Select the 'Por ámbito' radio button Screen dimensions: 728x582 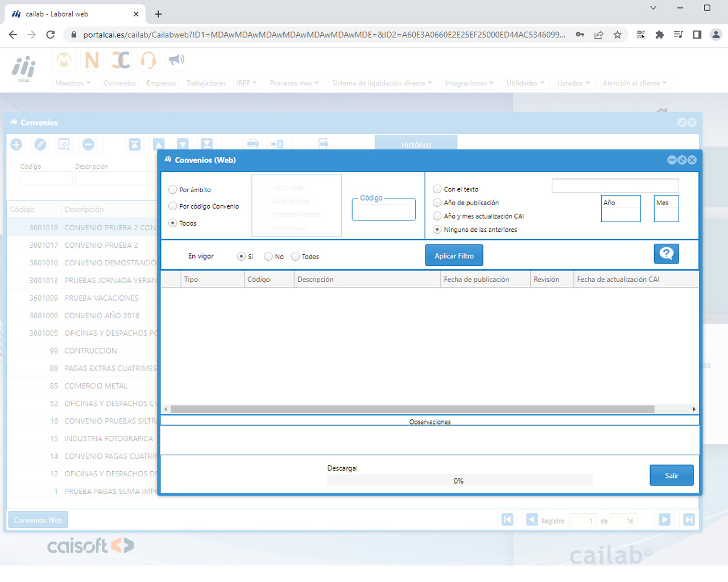point(173,190)
